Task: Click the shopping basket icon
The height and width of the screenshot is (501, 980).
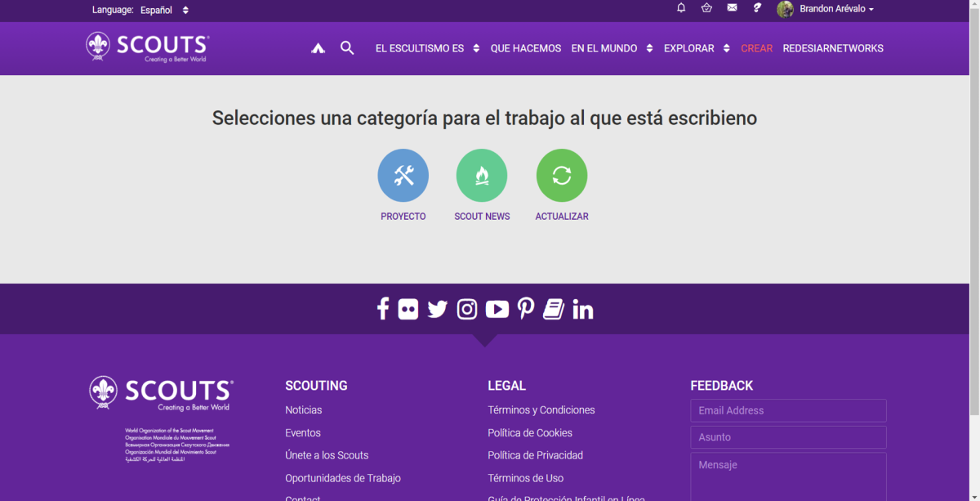Action: (x=706, y=8)
